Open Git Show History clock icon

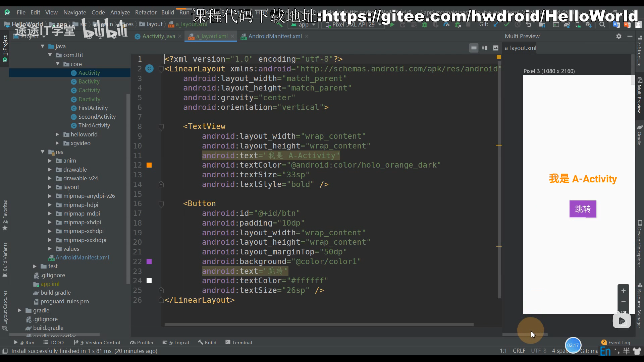click(x=518, y=25)
